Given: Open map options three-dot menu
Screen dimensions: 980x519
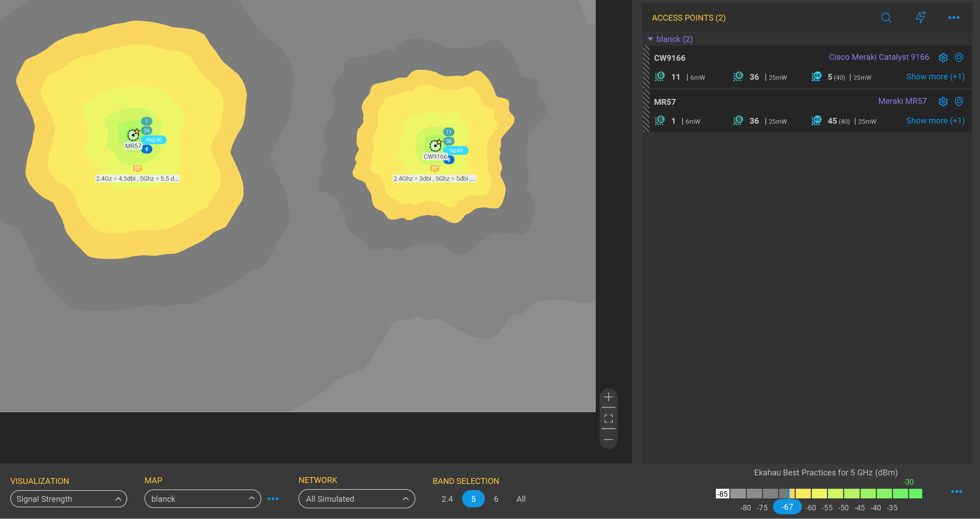Looking at the screenshot, I should (x=273, y=499).
